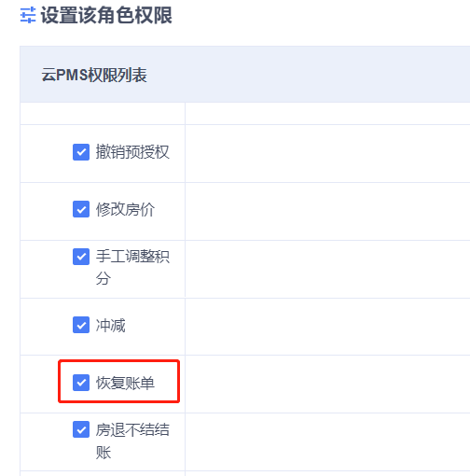Click the 恢复账单 label text
The height and width of the screenshot is (476, 470).
(125, 383)
